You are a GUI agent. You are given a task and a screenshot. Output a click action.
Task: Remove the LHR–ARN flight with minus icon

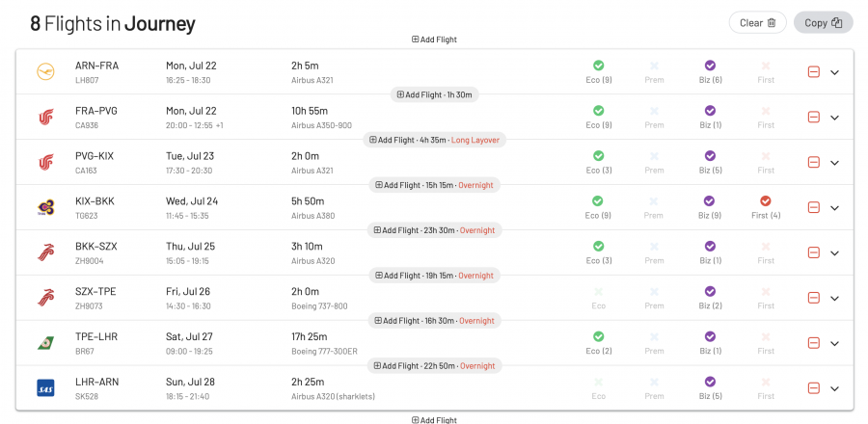point(813,388)
